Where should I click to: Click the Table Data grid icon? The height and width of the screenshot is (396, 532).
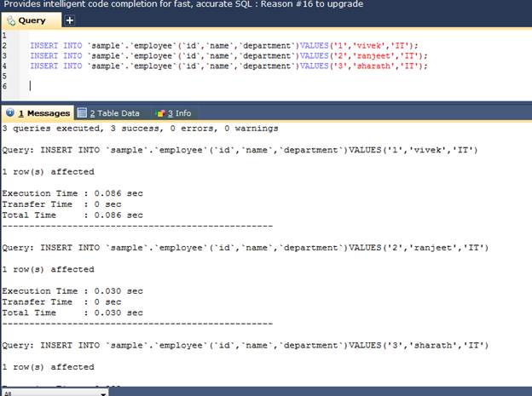pos(82,113)
